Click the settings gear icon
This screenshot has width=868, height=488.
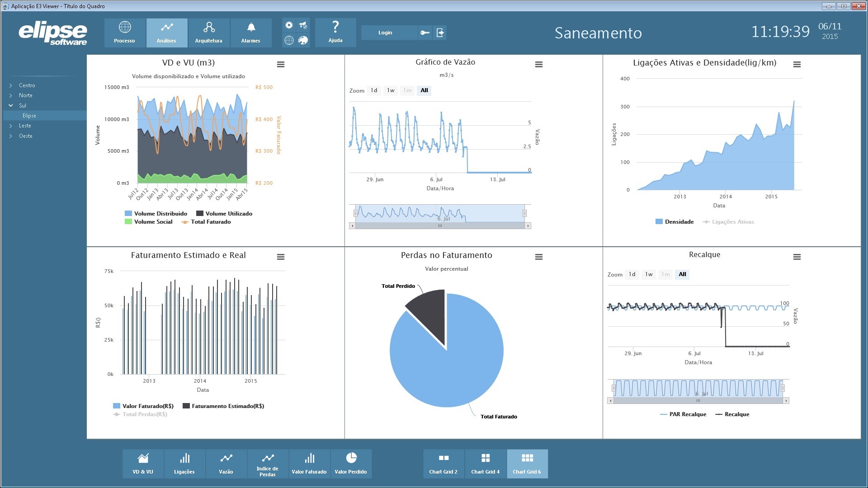pyautogui.click(x=289, y=25)
